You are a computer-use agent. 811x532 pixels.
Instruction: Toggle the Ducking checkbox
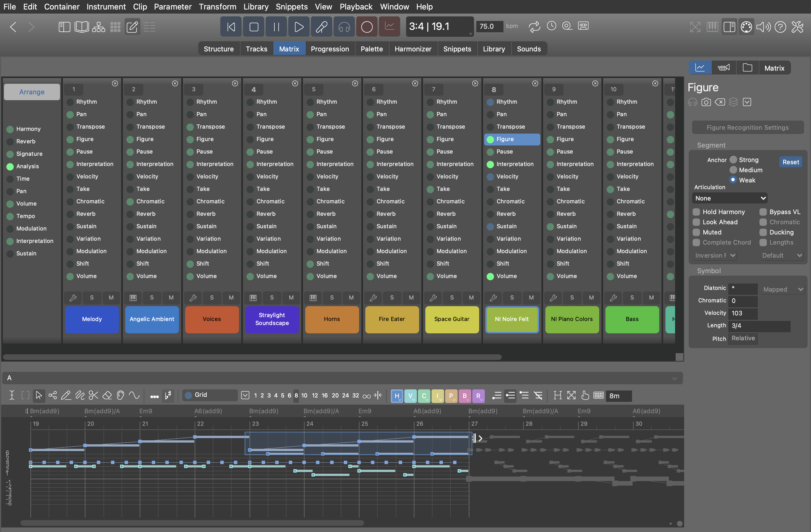tap(763, 232)
